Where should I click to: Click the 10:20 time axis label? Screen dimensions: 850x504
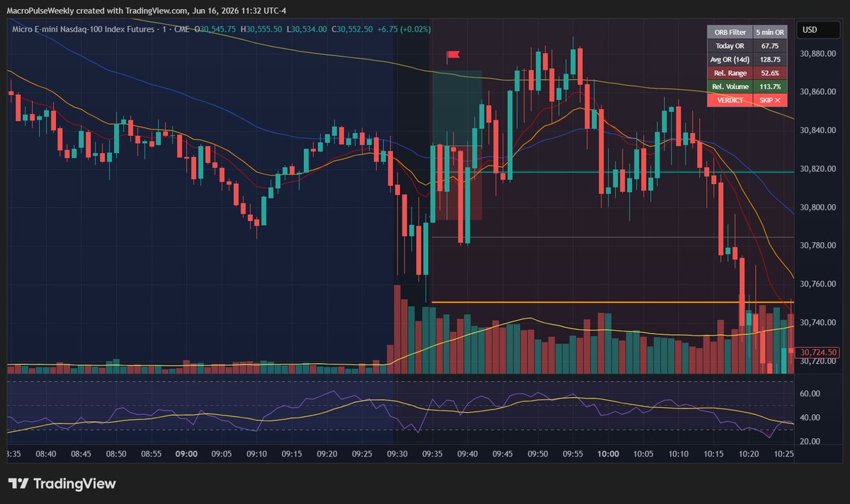click(x=748, y=453)
